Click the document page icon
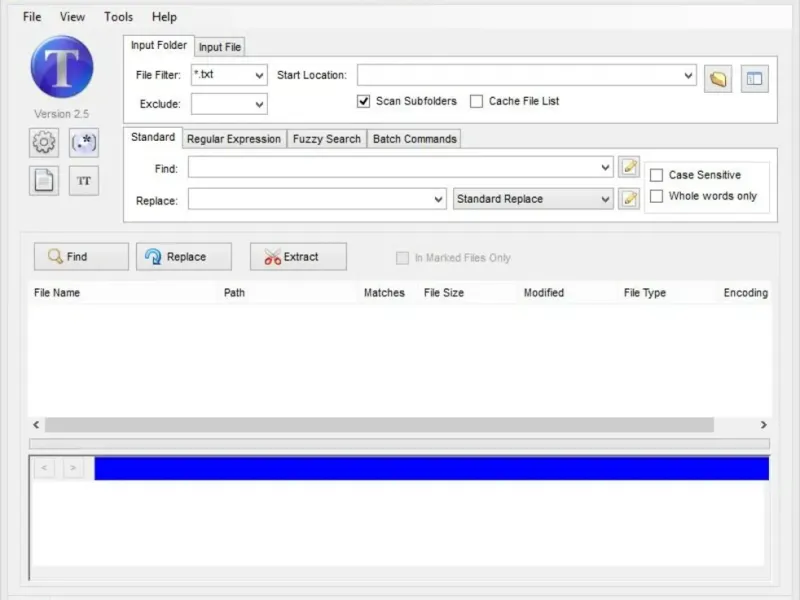 click(44, 181)
